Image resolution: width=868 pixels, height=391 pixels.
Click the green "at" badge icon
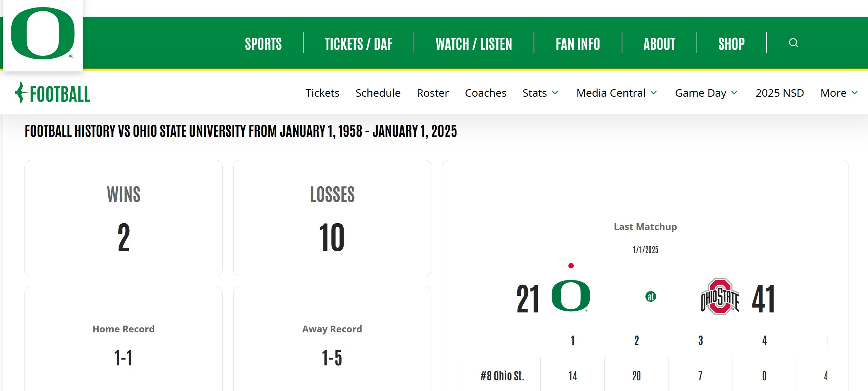point(650,296)
